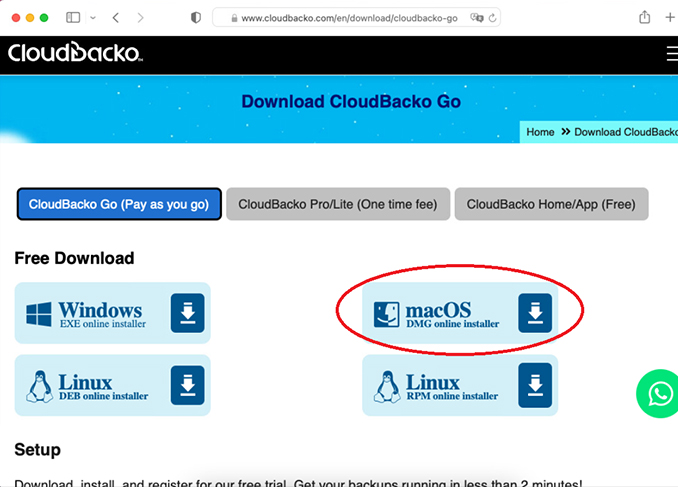Click the Free Download heading
This screenshot has height=487, width=678.
pyautogui.click(x=74, y=258)
